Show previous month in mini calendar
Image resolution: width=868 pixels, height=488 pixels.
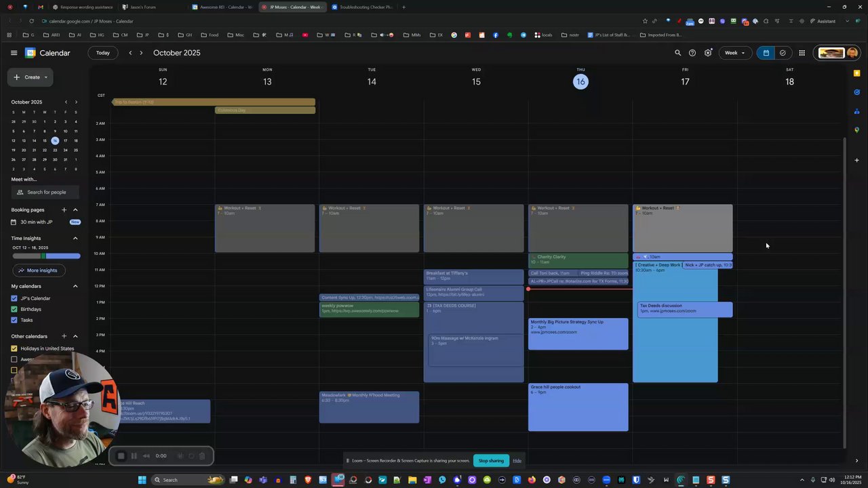(x=66, y=102)
